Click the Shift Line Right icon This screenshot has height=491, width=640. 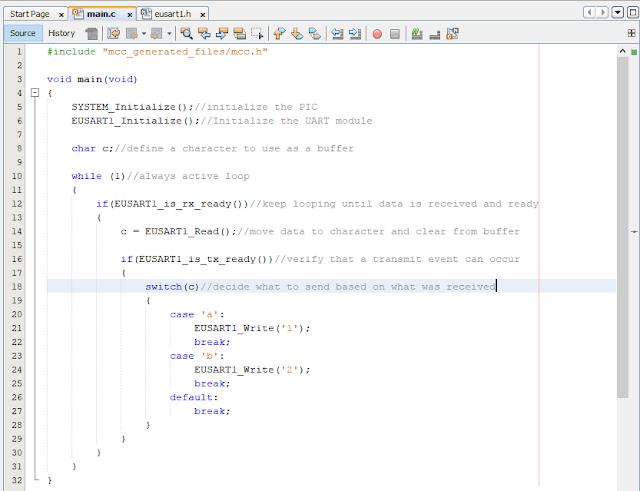point(355,33)
